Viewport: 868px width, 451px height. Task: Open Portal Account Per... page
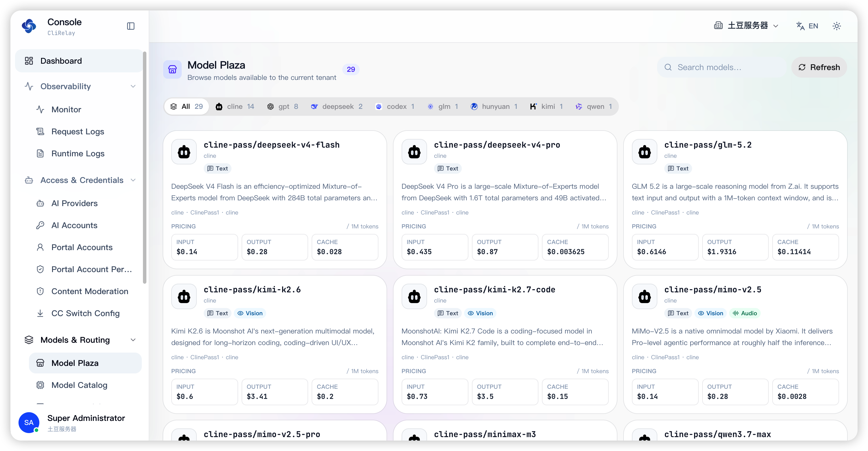(85, 269)
